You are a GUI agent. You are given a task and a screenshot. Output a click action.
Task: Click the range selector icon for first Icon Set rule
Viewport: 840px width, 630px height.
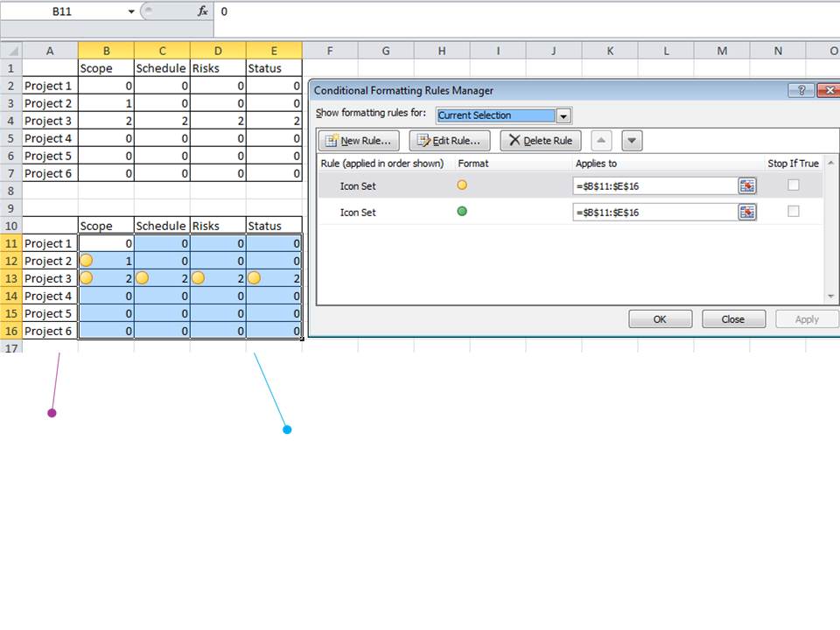[x=746, y=185]
